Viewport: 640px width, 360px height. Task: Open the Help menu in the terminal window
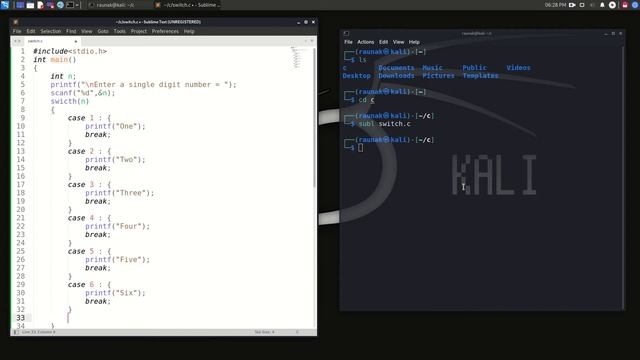414,42
